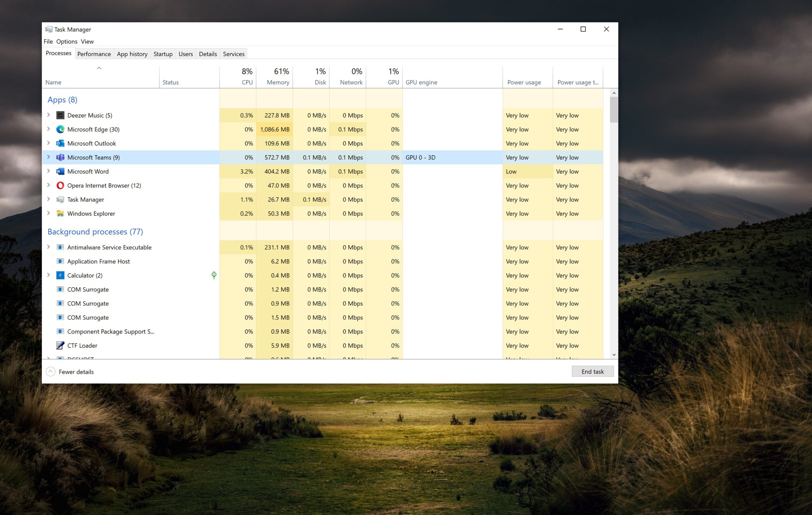Click the Microsoft Outlook icon

(x=60, y=143)
